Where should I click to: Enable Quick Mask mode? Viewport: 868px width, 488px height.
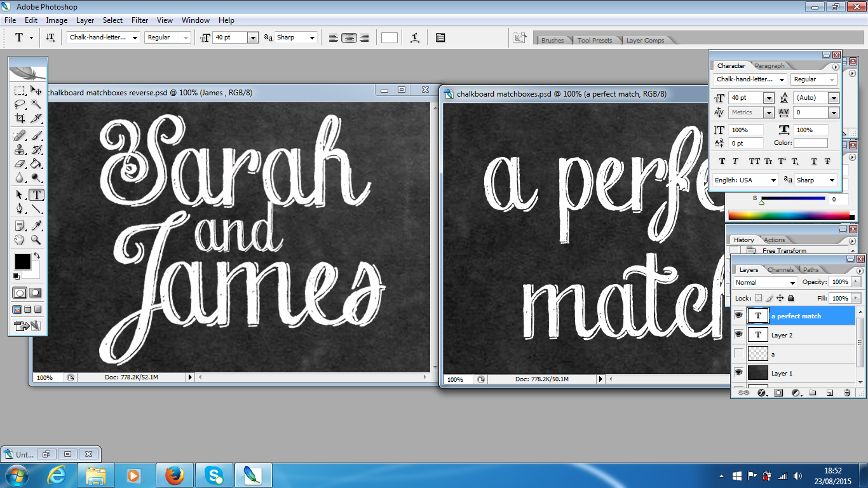click(36, 293)
